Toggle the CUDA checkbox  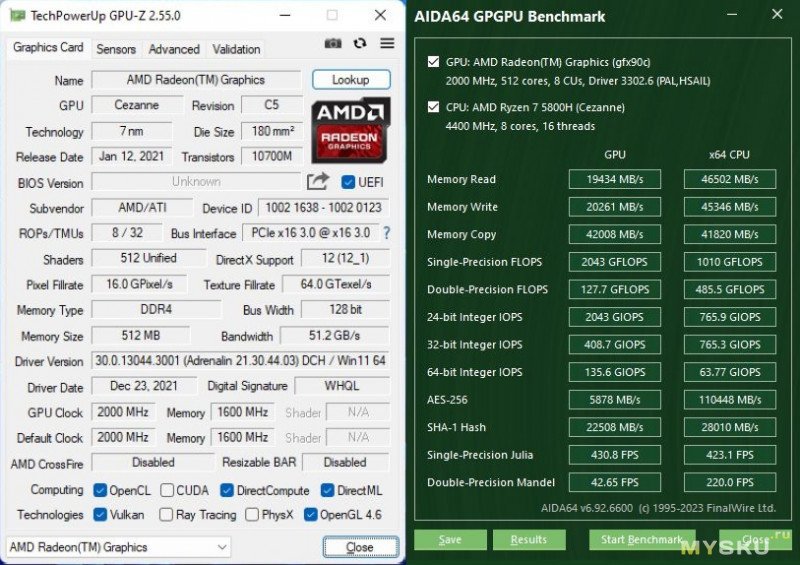167,490
